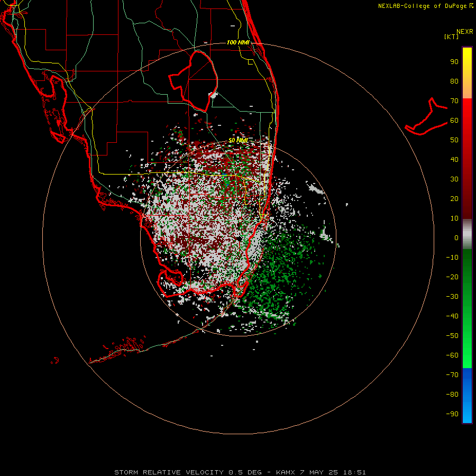Viewport: 476px width, 476px height.
Task: Click the positive 80 scale value
Action: [454, 81]
